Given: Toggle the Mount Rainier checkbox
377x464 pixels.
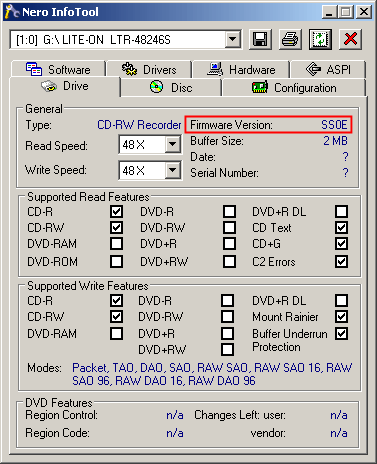Looking at the screenshot, I should point(342,316).
